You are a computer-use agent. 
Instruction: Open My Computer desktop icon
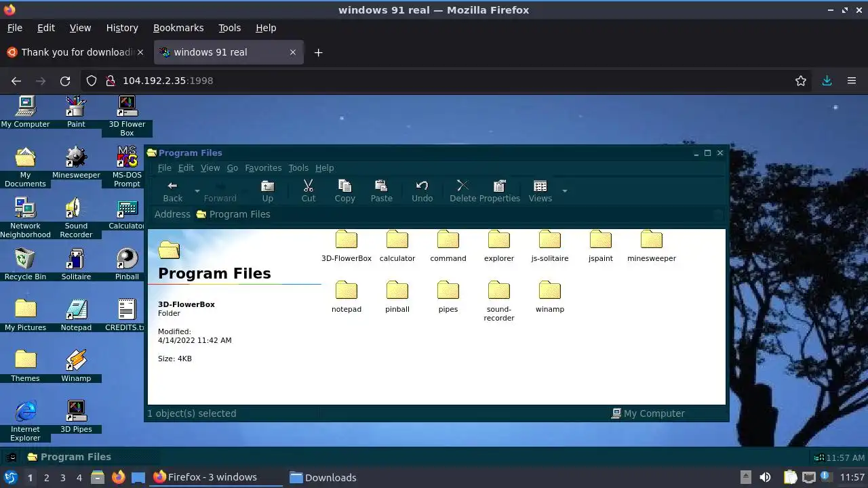25,111
